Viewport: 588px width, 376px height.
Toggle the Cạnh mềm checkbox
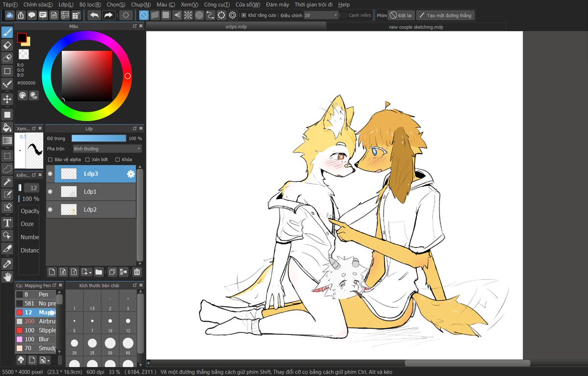344,15
